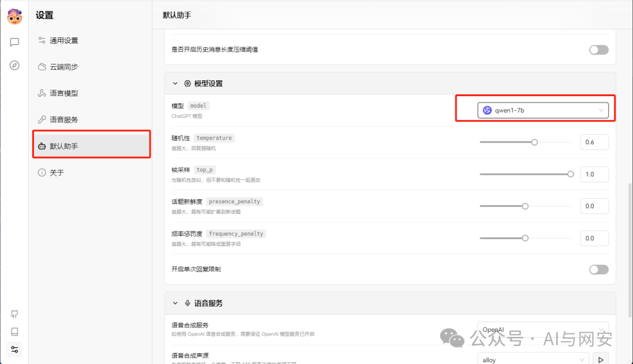
Task: Click the top_p slider handle
Action: coord(570,174)
